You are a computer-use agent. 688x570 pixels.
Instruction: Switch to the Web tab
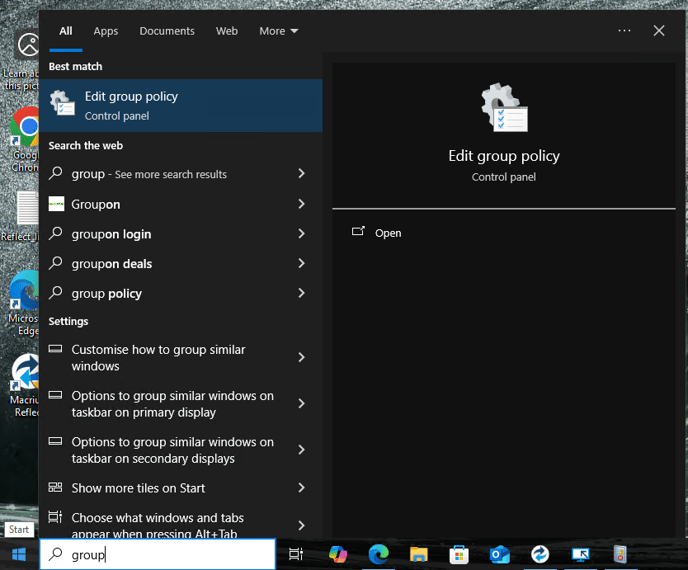tap(226, 31)
